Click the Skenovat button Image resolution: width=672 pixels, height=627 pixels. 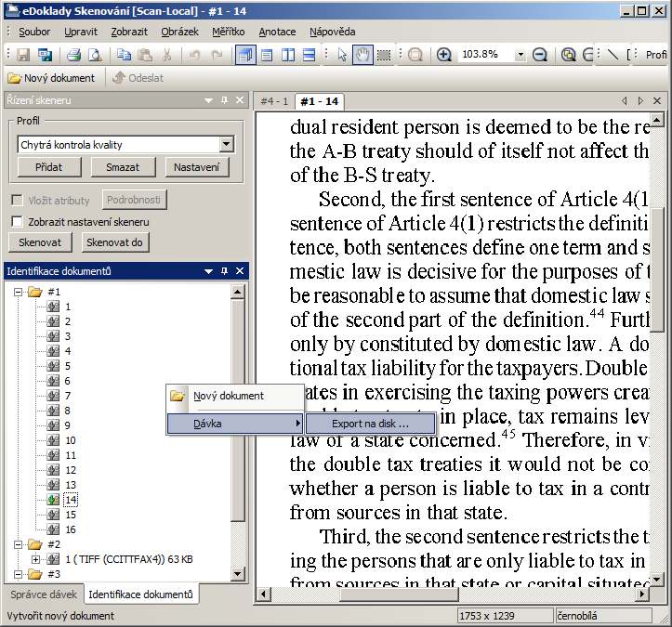tap(40, 242)
